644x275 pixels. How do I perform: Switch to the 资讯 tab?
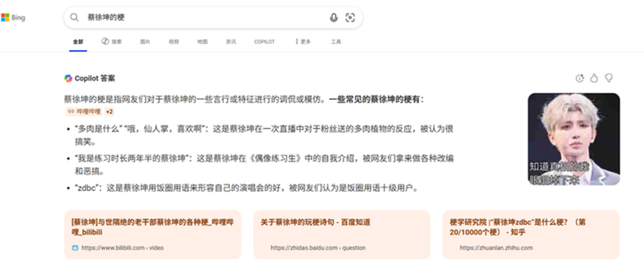[x=231, y=42]
